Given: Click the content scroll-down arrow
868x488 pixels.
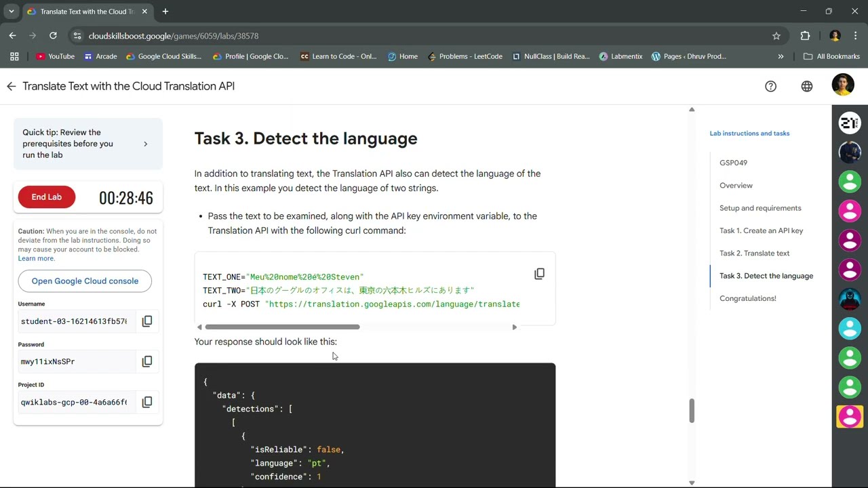Looking at the screenshot, I should [x=692, y=483].
